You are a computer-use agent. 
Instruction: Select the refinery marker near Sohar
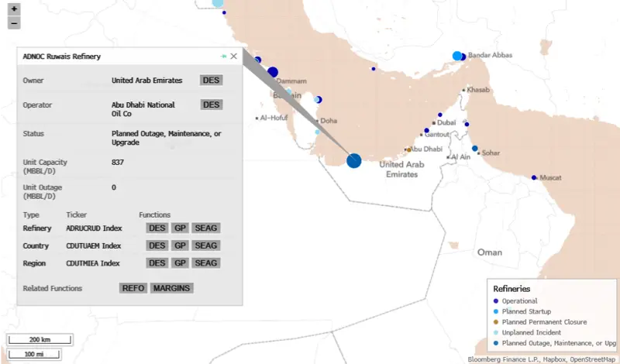coord(475,149)
